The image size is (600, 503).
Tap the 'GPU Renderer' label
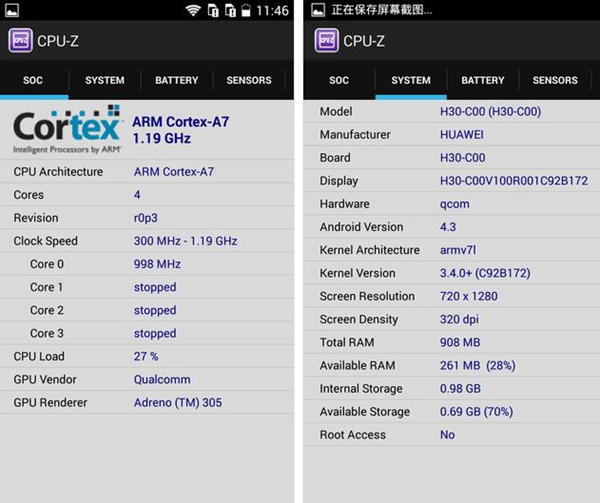(x=50, y=402)
